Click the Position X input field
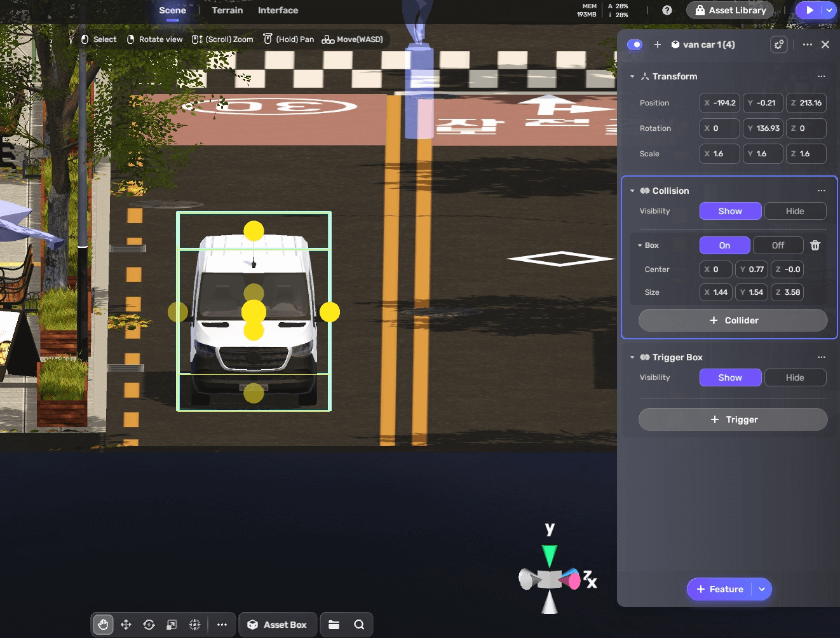This screenshot has width=840, height=638. (x=719, y=103)
